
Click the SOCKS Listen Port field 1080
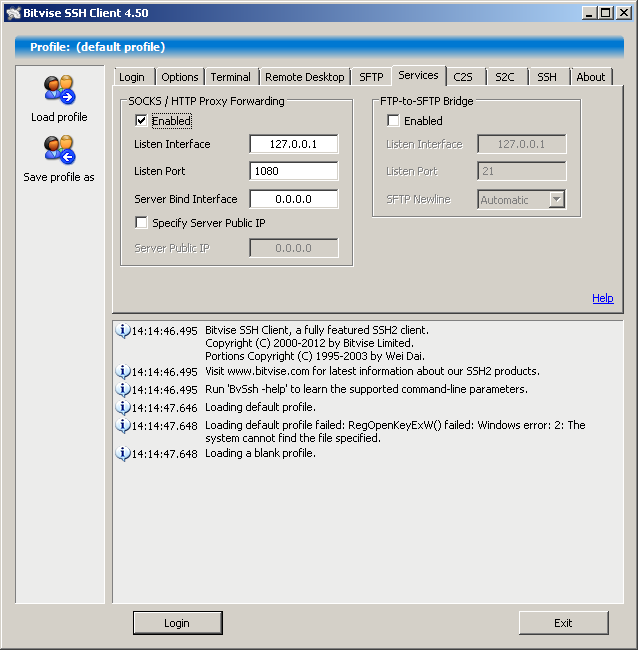(294, 171)
